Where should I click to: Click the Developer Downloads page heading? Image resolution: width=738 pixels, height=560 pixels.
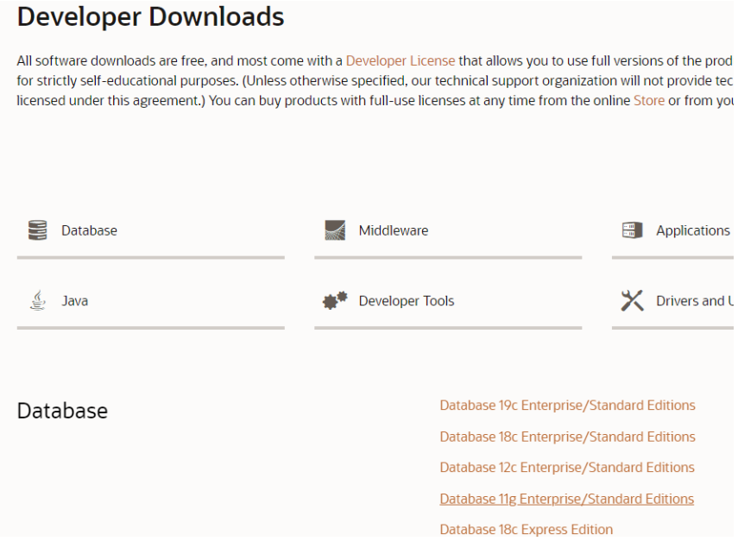tap(150, 16)
